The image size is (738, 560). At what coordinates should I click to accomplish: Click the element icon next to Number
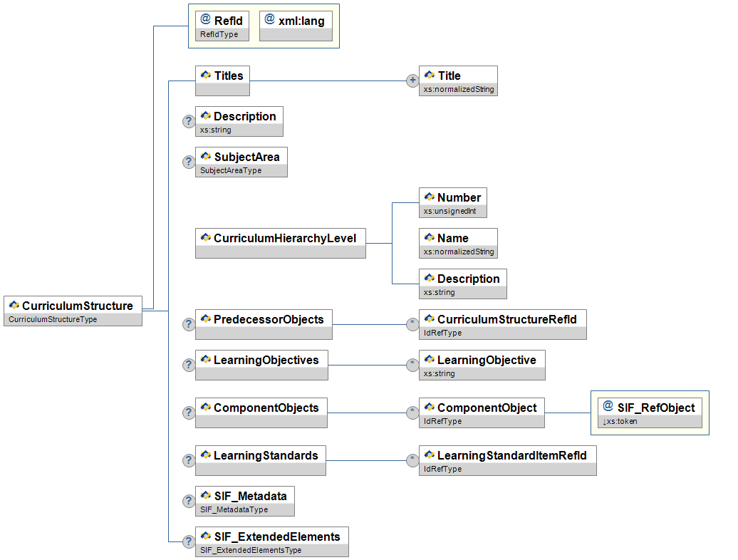tap(429, 197)
